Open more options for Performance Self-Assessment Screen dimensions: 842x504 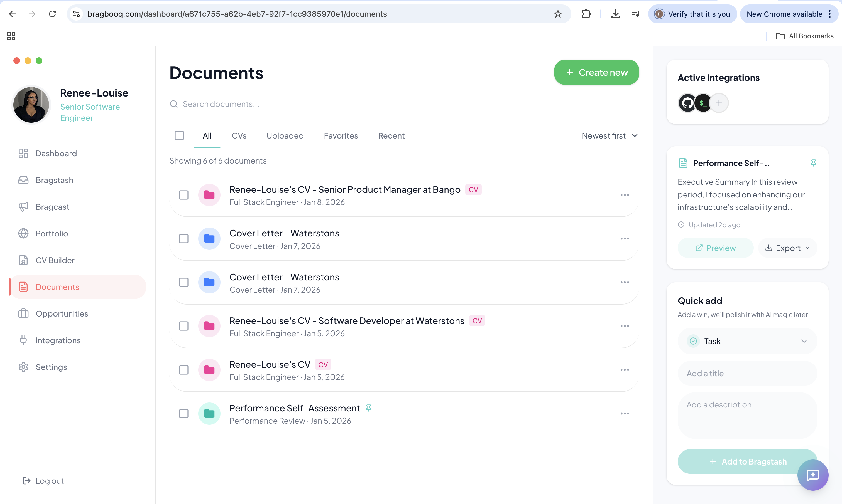625,414
